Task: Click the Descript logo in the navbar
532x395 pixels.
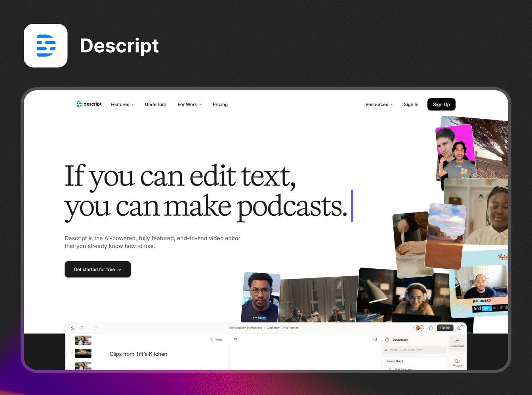Action: (89, 104)
